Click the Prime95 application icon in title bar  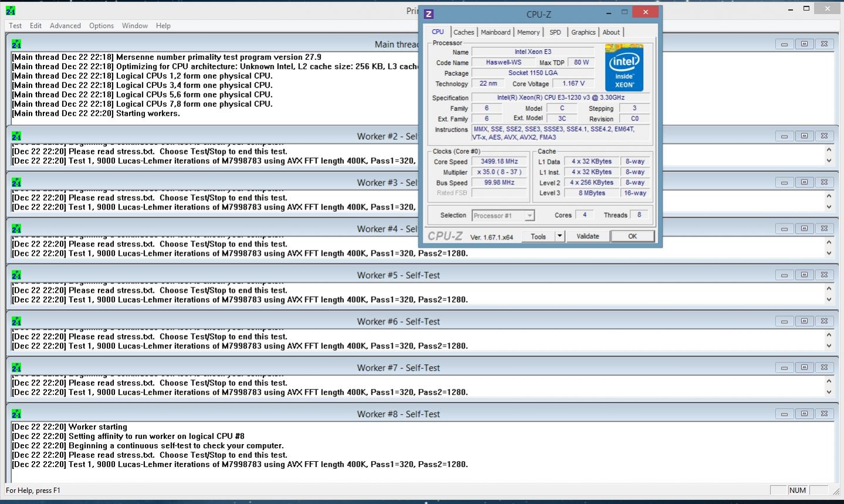[x=11, y=10]
